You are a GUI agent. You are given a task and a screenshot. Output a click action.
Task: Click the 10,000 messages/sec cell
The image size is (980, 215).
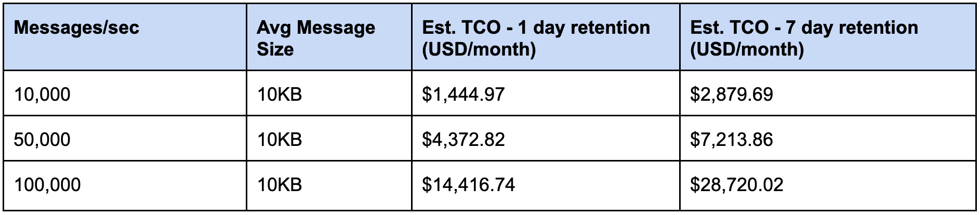pyautogui.click(x=42, y=94)
